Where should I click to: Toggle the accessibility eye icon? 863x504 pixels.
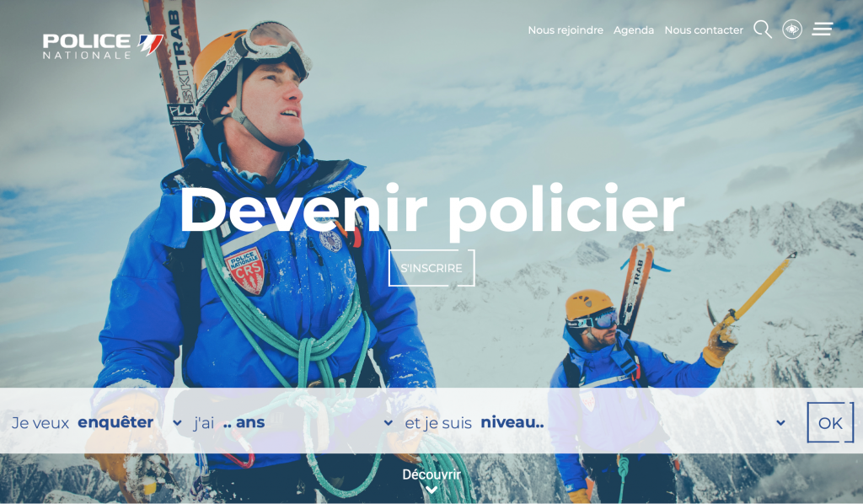coord(792,29)
